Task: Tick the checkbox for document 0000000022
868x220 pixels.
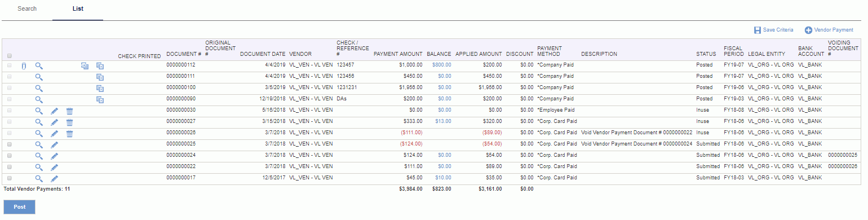Action: 9,167
